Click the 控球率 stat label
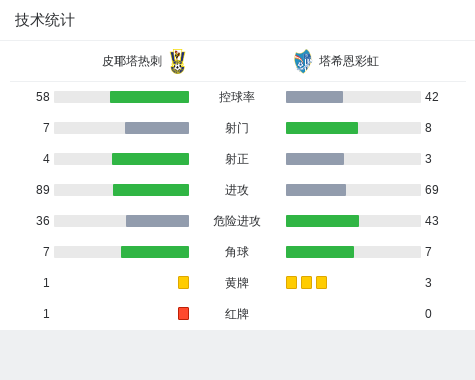The height and width of the screenshot is (380, 475). (x=237, y=97)
